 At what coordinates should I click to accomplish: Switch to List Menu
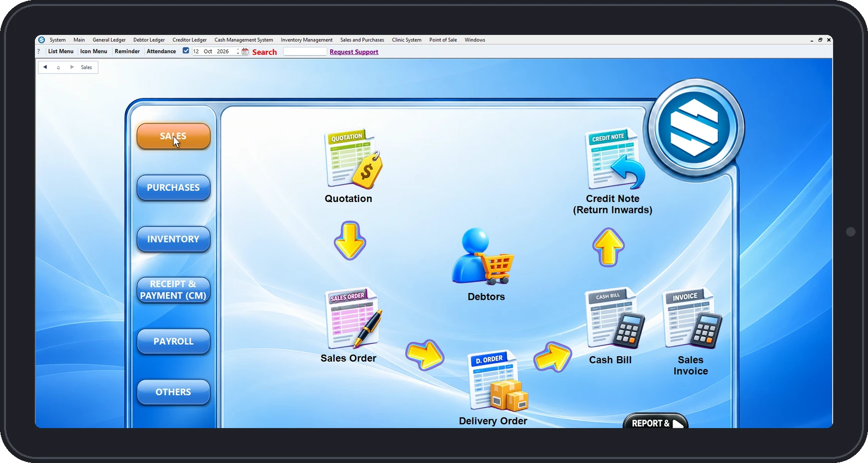click(61, 51)
